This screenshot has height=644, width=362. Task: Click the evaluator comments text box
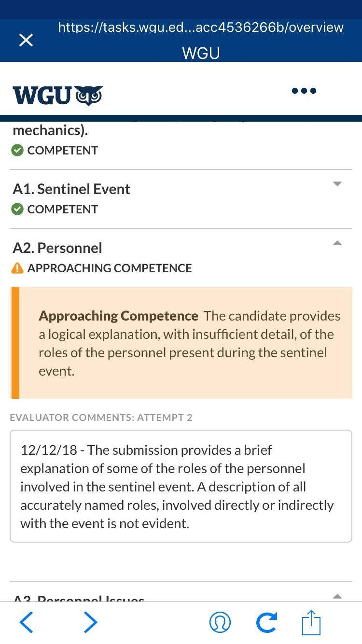pos(181,486)
